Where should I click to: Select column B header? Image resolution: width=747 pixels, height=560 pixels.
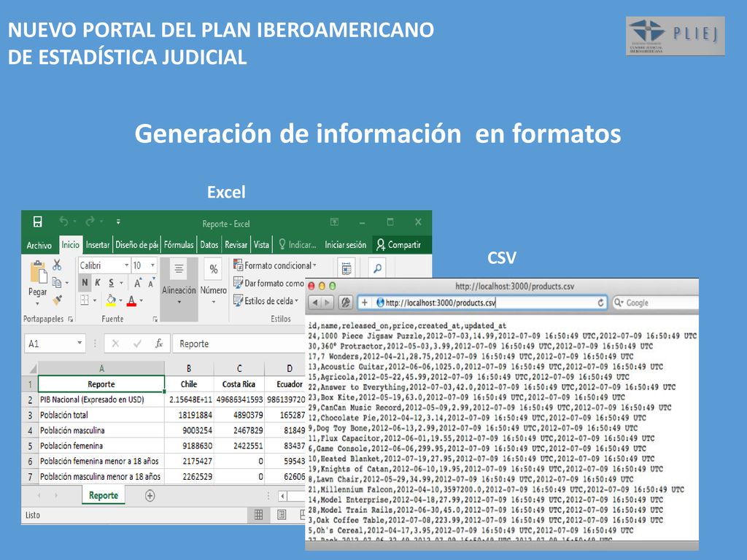(x=189, y=368)
